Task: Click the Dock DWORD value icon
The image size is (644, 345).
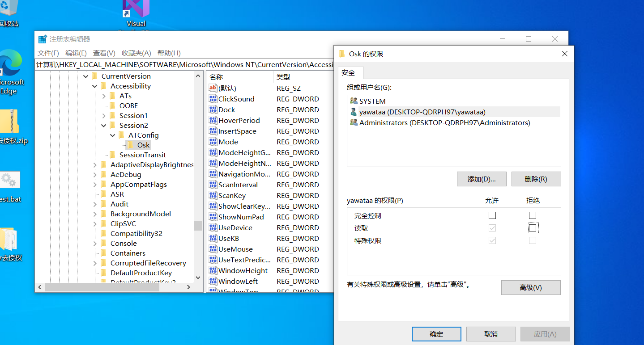Action: pyautogui.click(x=213, y=109)
